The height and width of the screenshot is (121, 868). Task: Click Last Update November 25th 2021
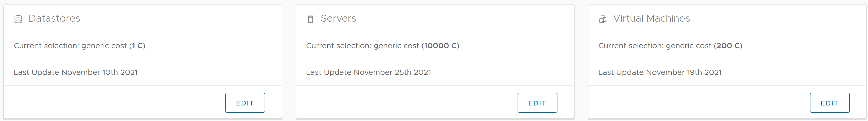(x=368, y=72)
